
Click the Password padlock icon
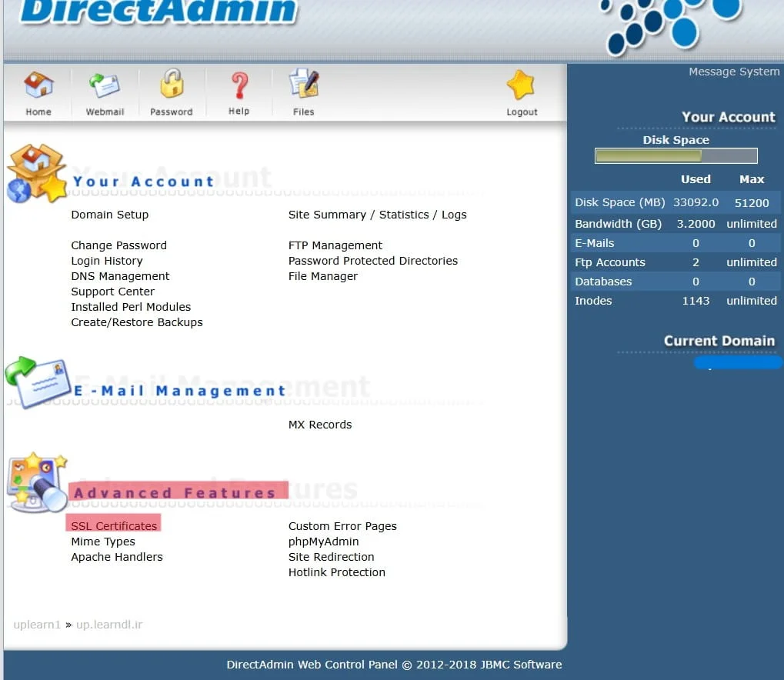coord(171,85)
